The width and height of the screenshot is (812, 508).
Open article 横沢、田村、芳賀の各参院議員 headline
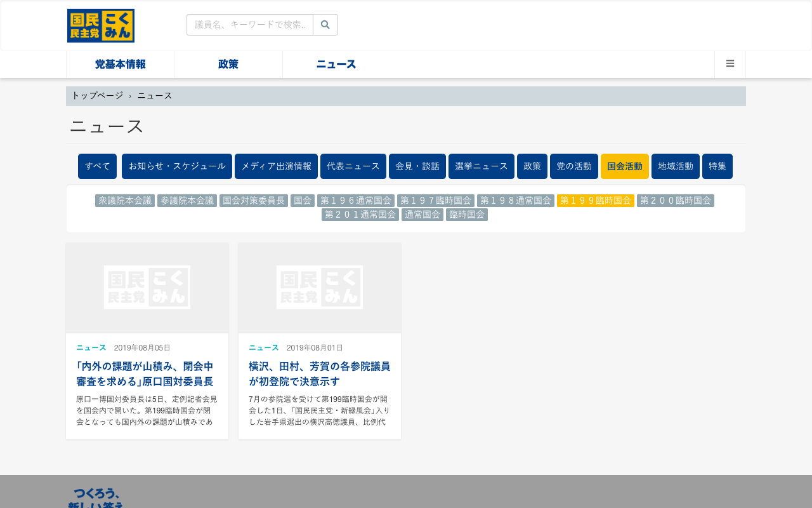(319, 374)
